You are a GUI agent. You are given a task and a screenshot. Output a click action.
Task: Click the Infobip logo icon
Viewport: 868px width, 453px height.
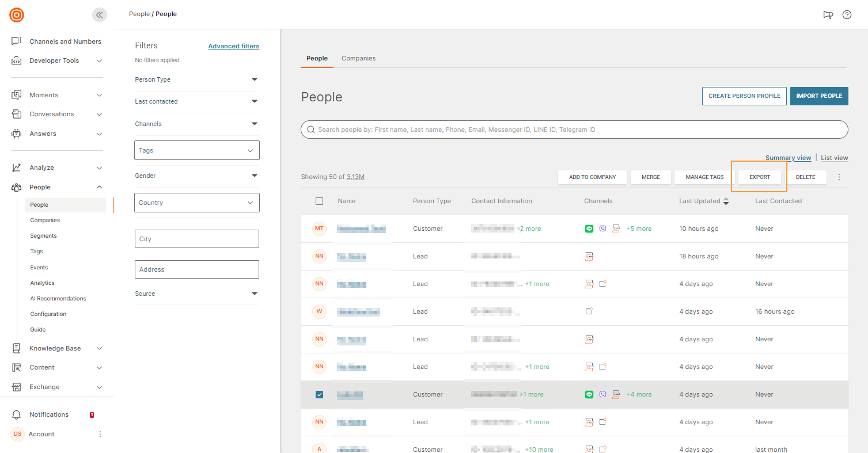(17, 15)
